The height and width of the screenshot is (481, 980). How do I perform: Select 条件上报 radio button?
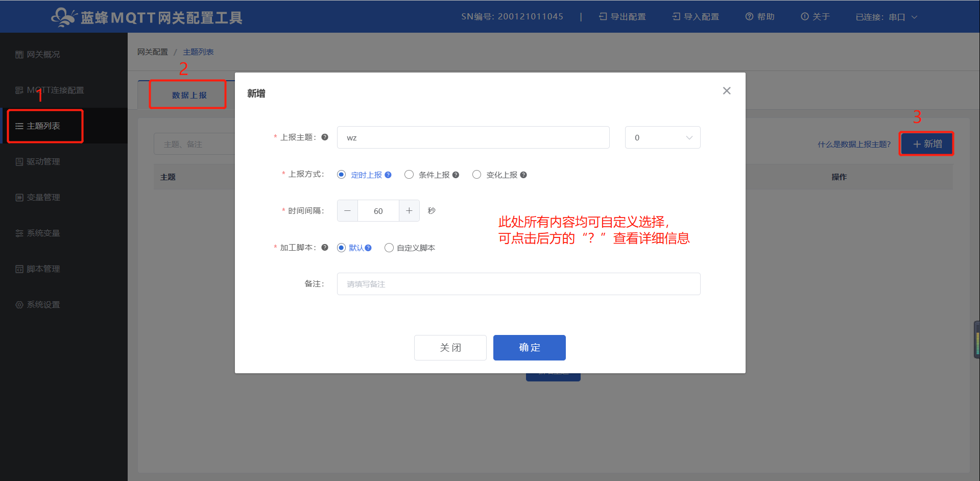(409, 175)
